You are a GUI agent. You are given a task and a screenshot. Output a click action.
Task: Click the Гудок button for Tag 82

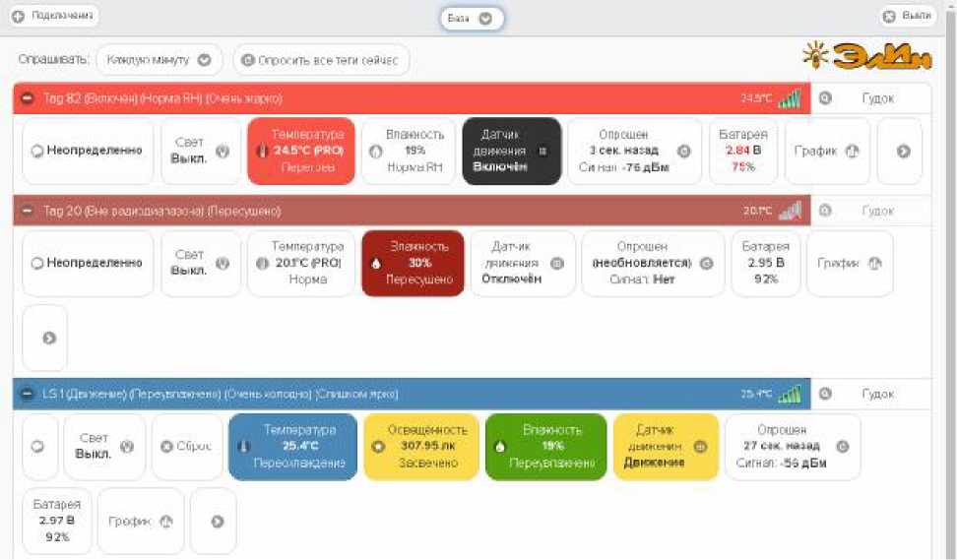871,98
